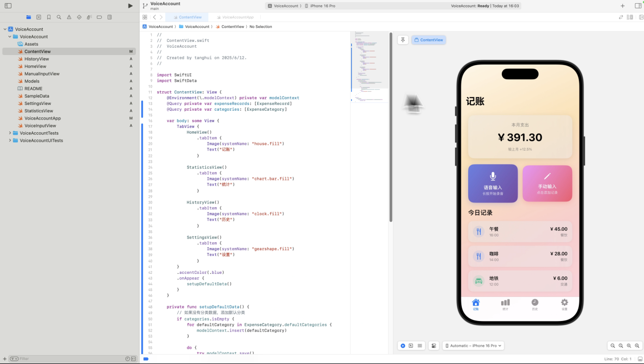Click the pin preview icon
This screenshot has width=644, height=364.
[403, 40]
